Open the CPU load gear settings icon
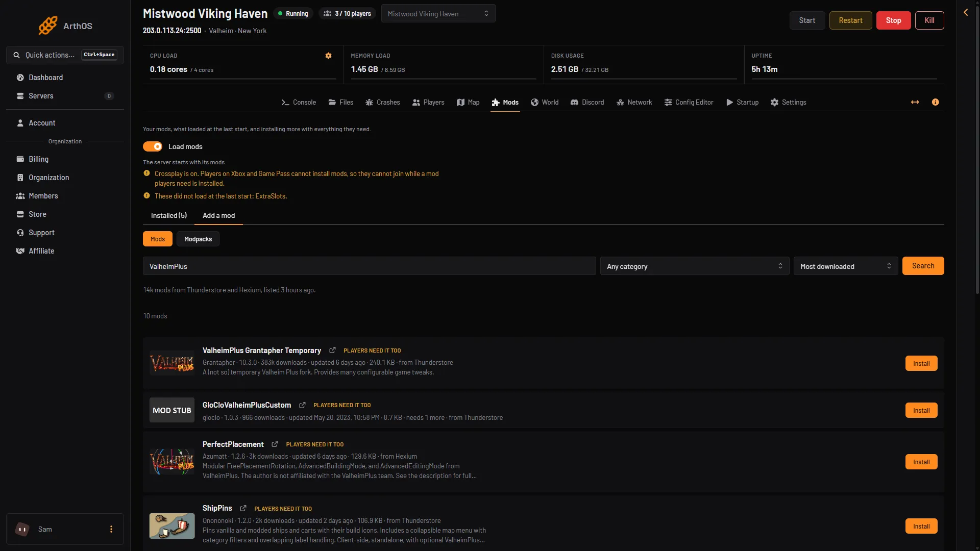The height and width of the screenshot is (551, 980). tap(329, 56)
